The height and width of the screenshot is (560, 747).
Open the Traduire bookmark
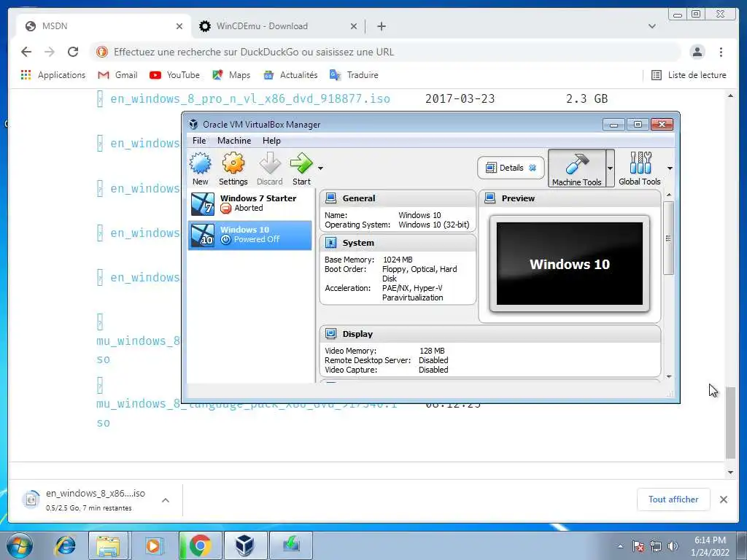(x=354, y=75)
